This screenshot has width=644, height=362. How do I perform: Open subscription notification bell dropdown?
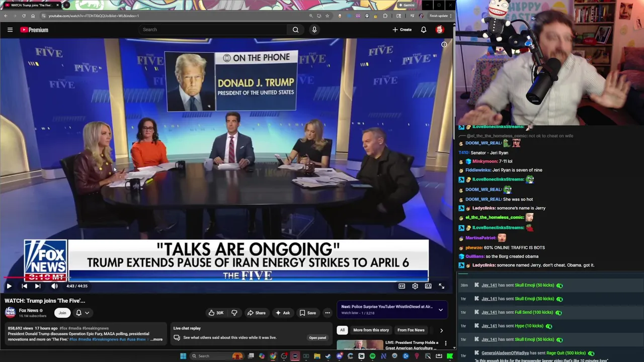83,313
